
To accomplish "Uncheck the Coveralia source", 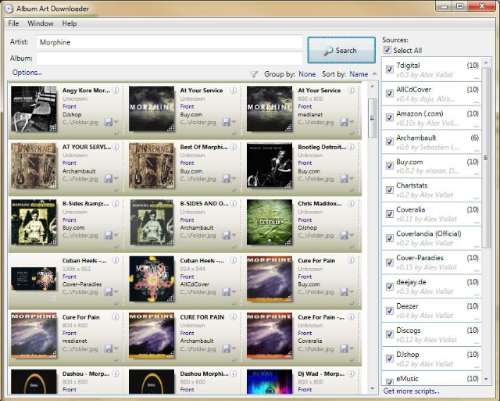I will pyautogui.click(x=389, y=214).
